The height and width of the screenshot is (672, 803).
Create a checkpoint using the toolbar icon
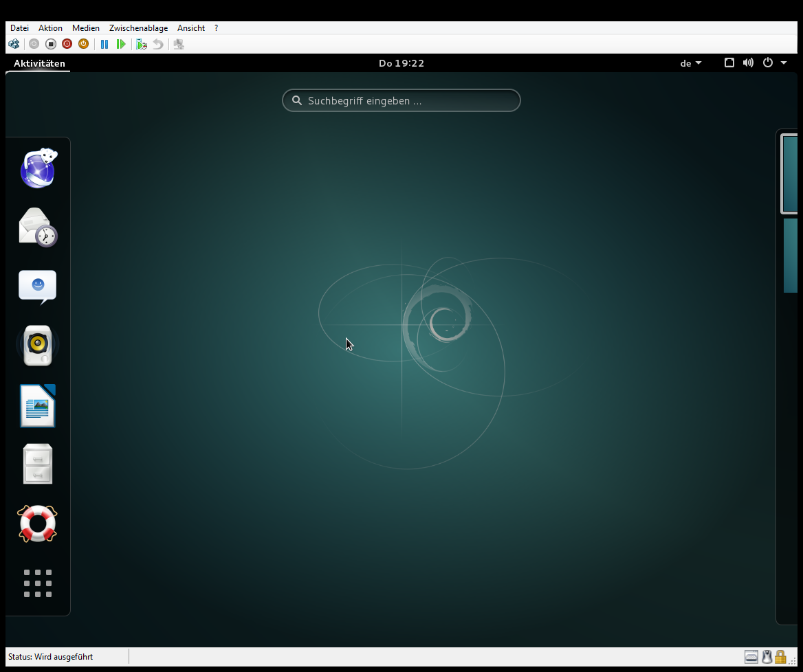click(x=142, y=44)
